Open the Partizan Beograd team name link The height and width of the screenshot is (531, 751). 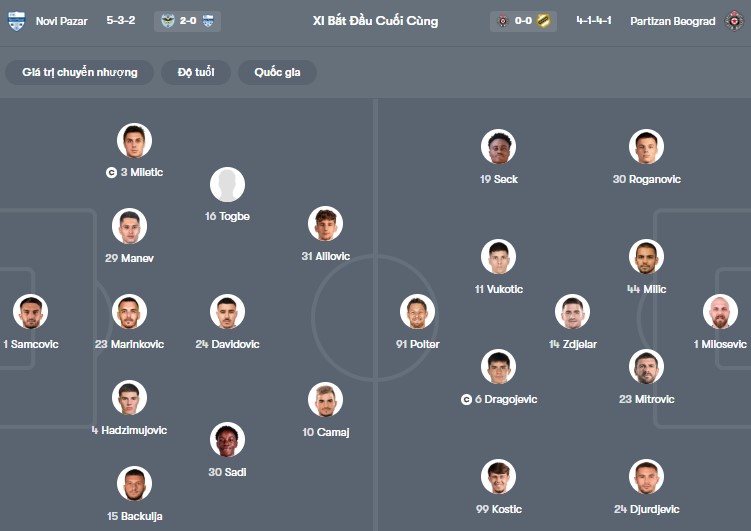[x=673, y=21]
